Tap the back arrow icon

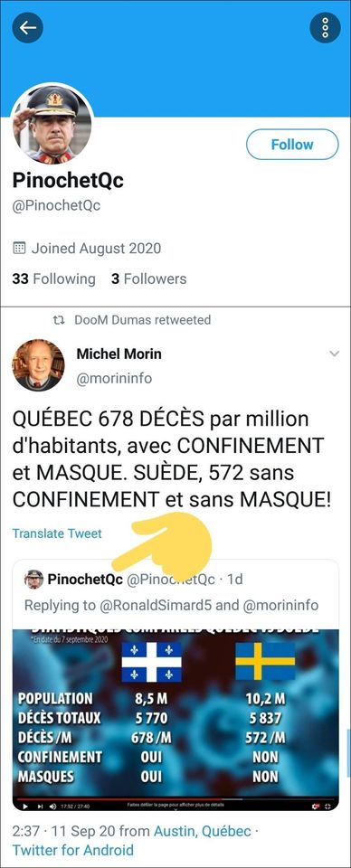(28, 28)
